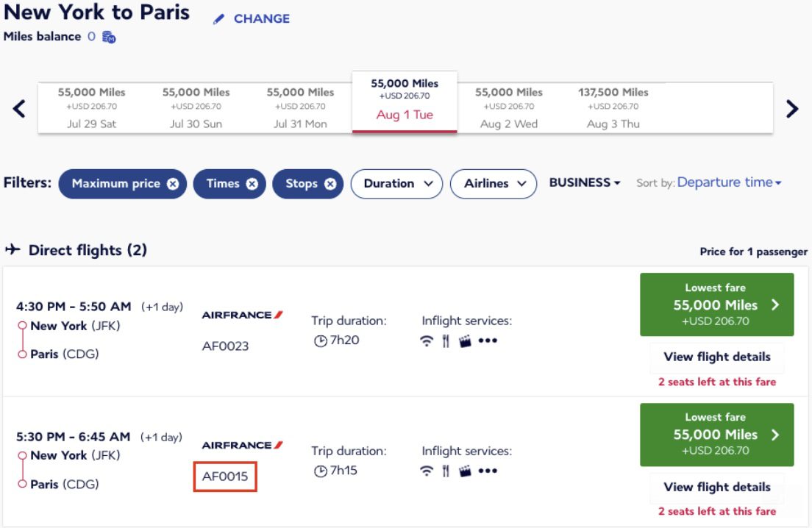
Task: View flight details for AF0023
Action: pyautogui.click(x=717, y=357)
